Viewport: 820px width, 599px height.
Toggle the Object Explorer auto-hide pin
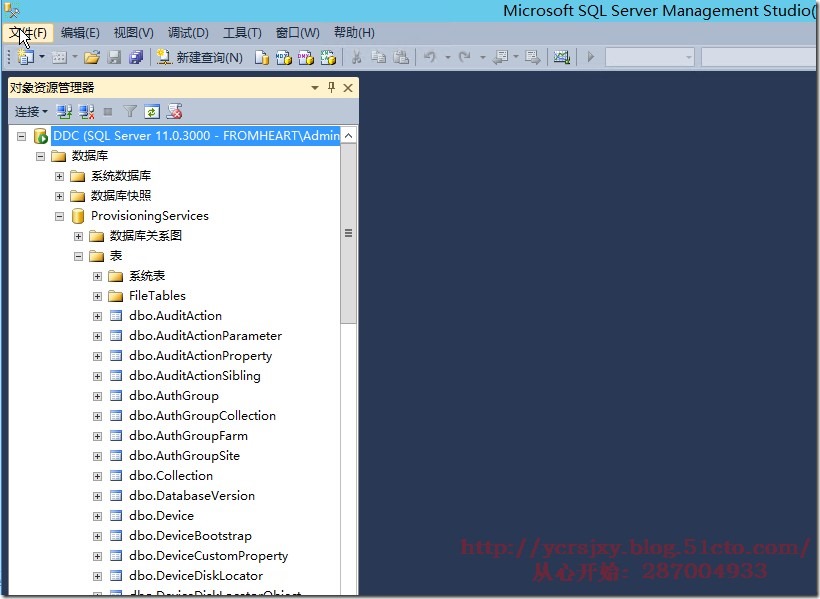[x=331, y=87]
